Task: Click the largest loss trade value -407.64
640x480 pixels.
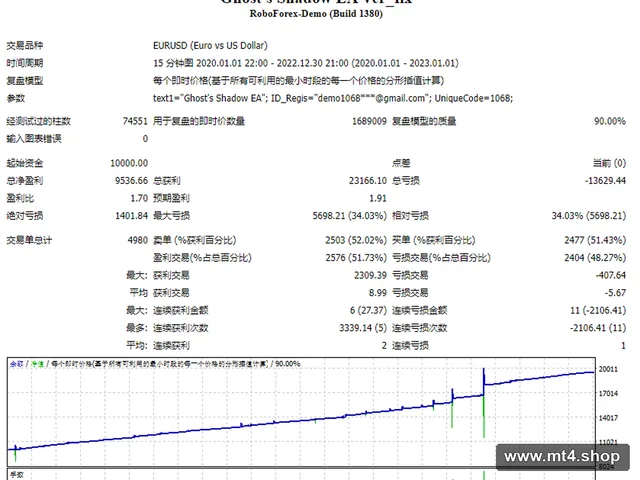Action: 611,275
